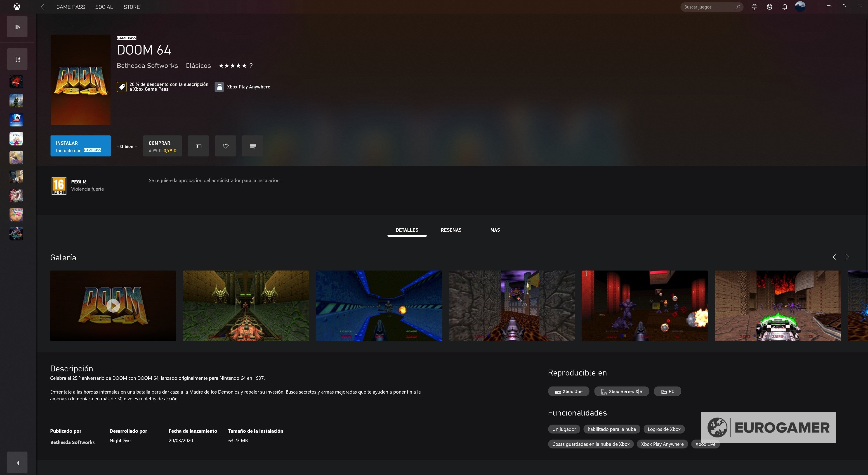Open the profile avatar menu
Viewport: 868px width, 475px height.
(x=800, y=6)
